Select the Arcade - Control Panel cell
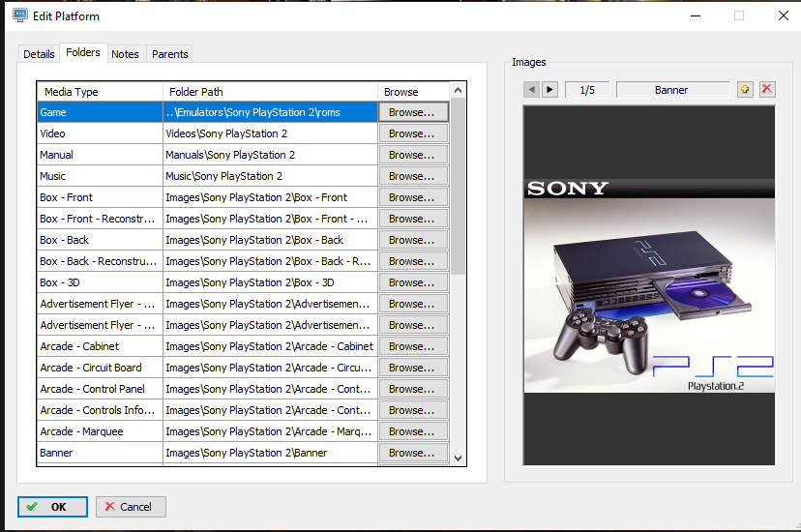Viewport: 801px width, 532px height. 101,389
